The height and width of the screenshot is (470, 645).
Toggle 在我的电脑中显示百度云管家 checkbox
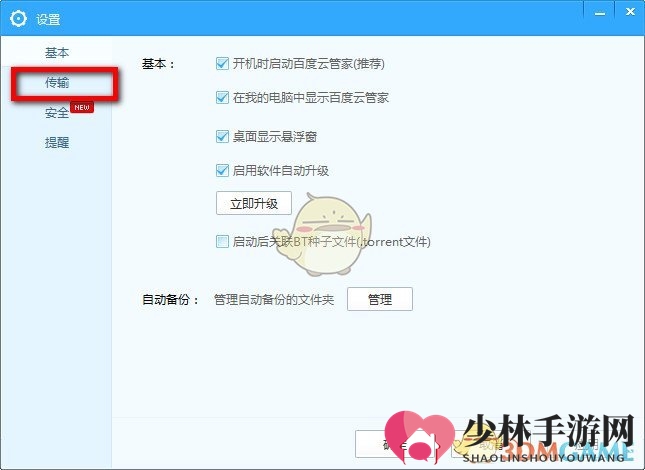[222, 97]
